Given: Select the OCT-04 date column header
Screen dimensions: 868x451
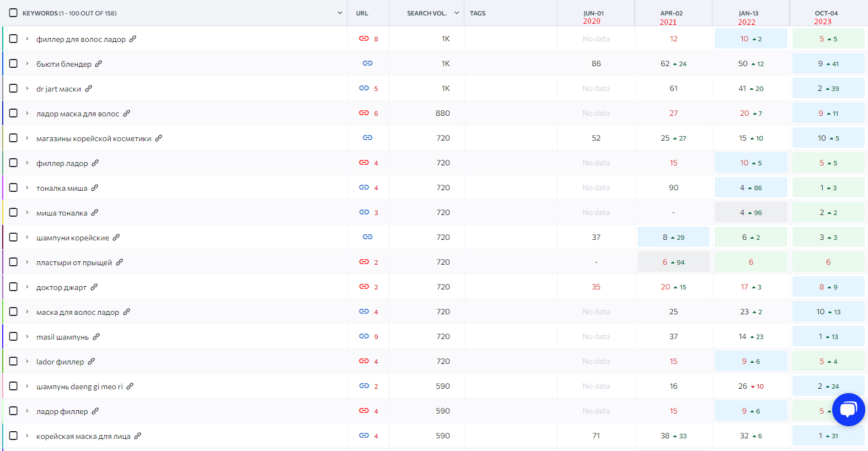Looking at the screenshot, I should coord(826,13).
